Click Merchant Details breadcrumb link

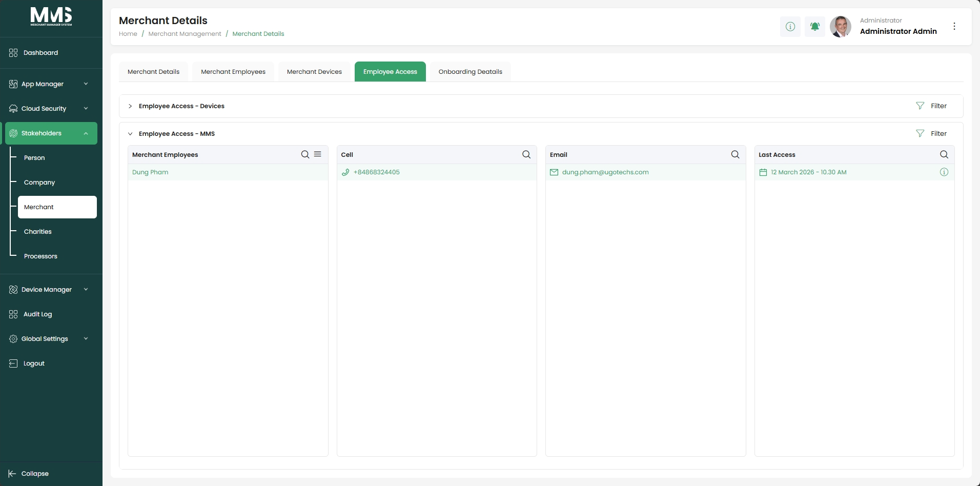pyautogui.click(x=258, y=34)
